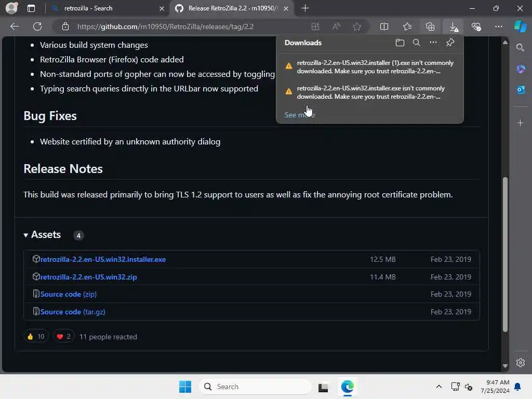Open the Windows Start menu
Screen dimensions: 532x399
185,387
